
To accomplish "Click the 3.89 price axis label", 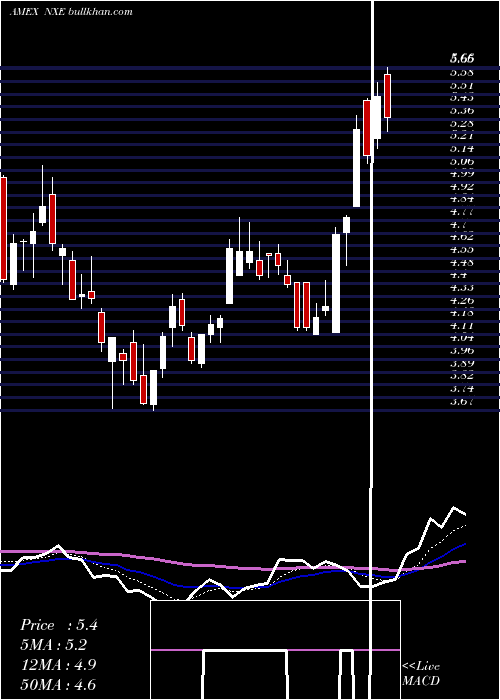I will tap(462, 363).
